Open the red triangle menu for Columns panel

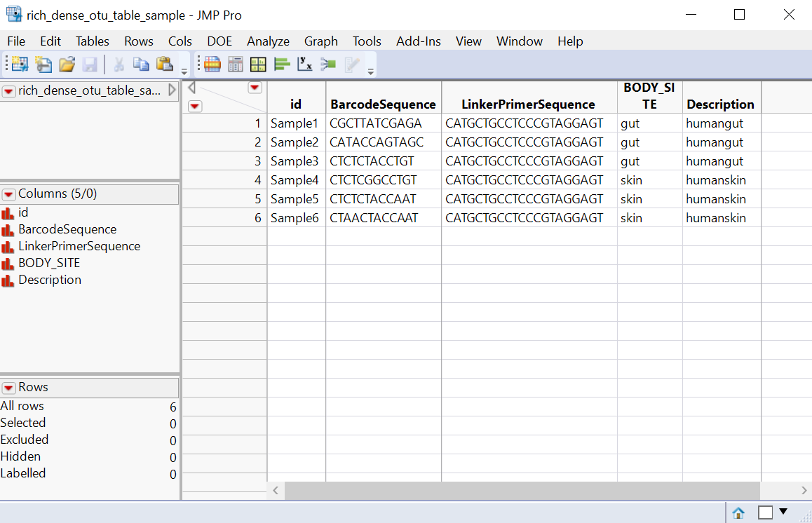click(9, 193)
